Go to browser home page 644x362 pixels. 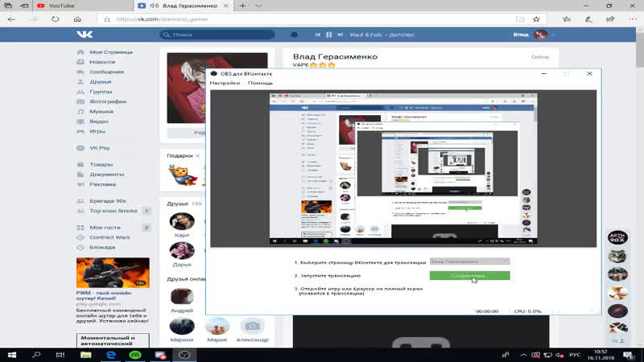coord(77,19)
